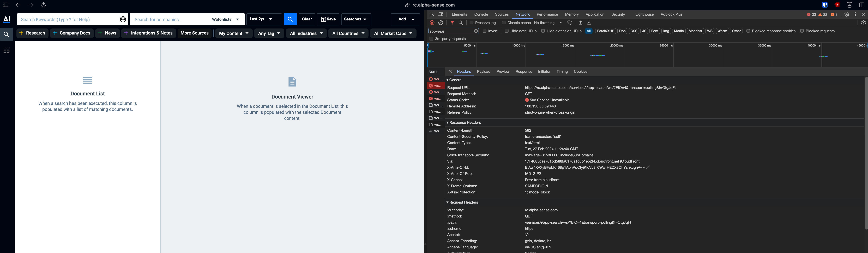Open the search sidebar magnifier icon
The image size is (868, 253).
click(x=6, y=34)
